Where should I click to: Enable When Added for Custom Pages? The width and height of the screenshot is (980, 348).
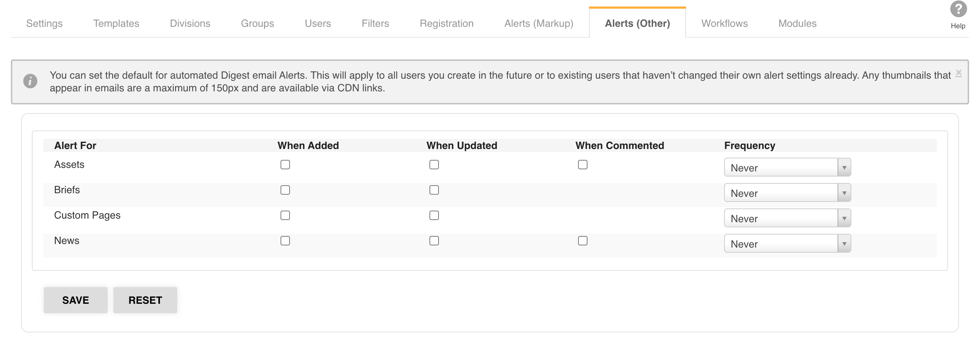click(x=285, y=215)
